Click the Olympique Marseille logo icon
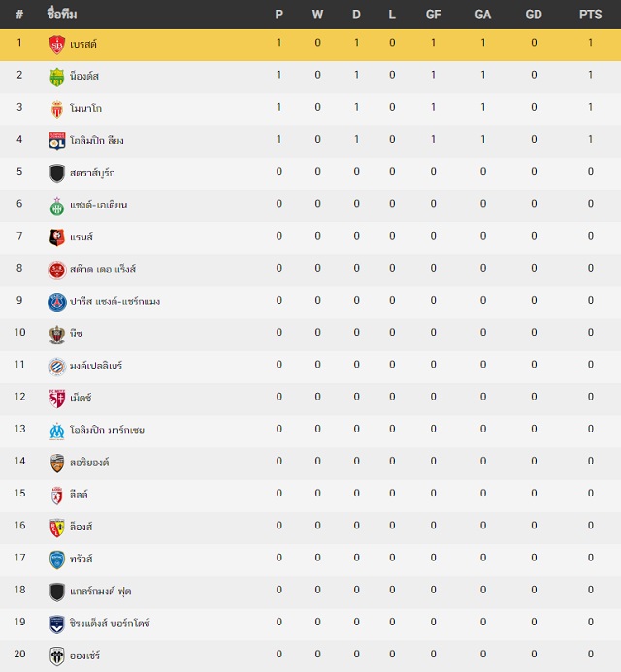 (56, 431)
